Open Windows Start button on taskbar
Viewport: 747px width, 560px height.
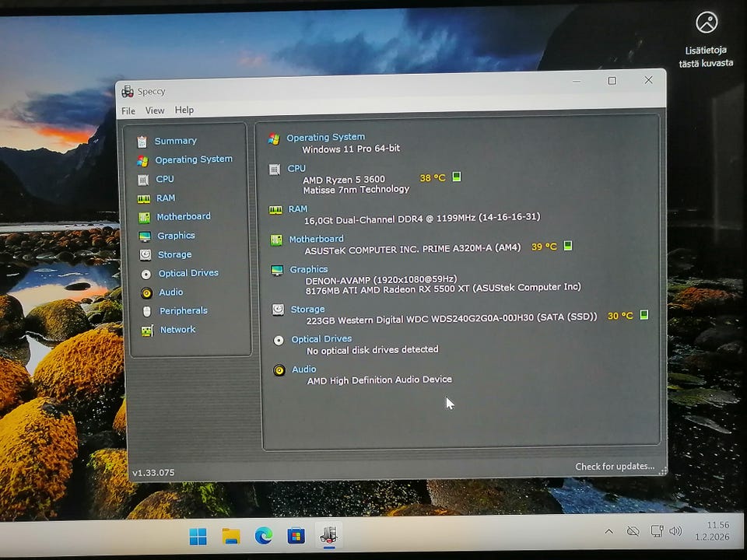coord(198,536)
